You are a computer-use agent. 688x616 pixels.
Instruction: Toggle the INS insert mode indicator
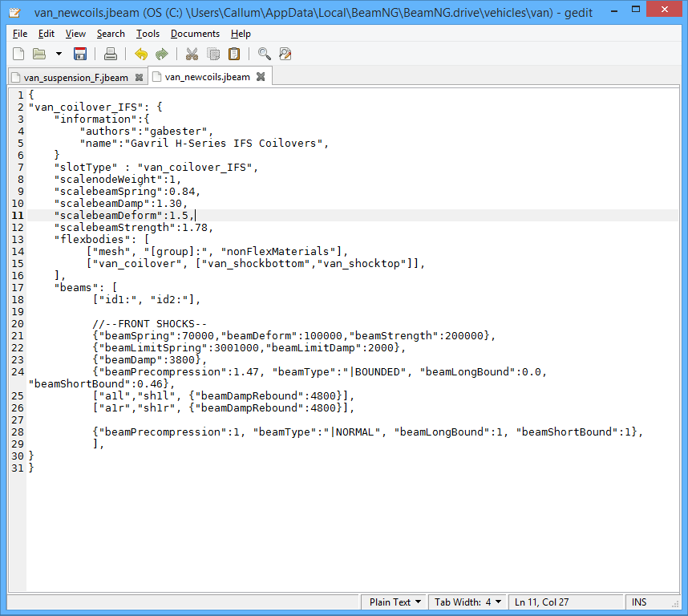click(x=639, y=602)
